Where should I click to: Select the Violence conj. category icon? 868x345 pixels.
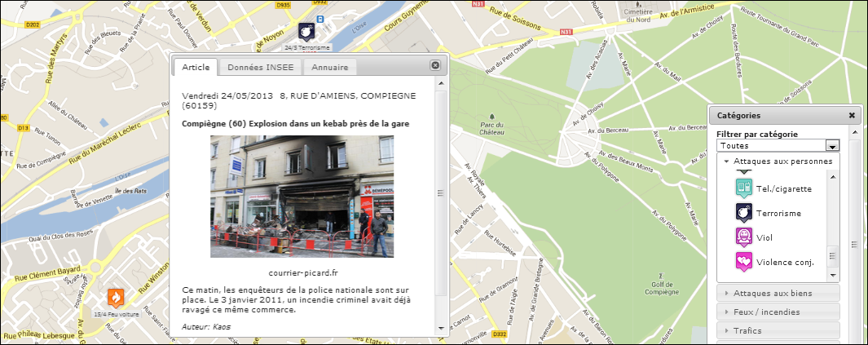[743, 261]
